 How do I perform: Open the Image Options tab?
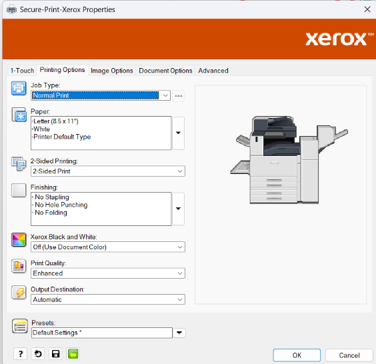[112, 71]
